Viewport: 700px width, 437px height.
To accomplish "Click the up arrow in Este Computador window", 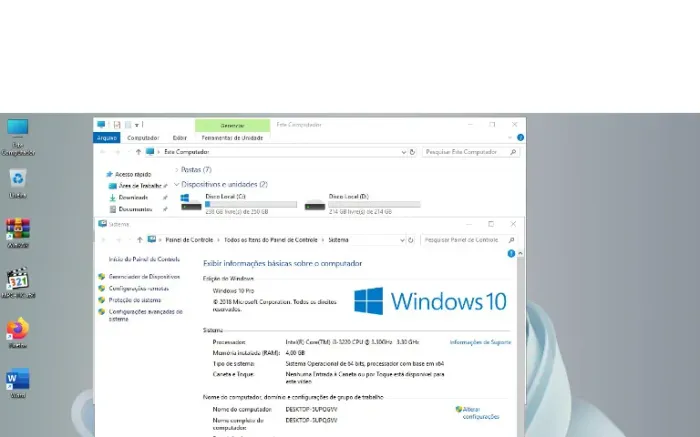I will click(138, 152).
